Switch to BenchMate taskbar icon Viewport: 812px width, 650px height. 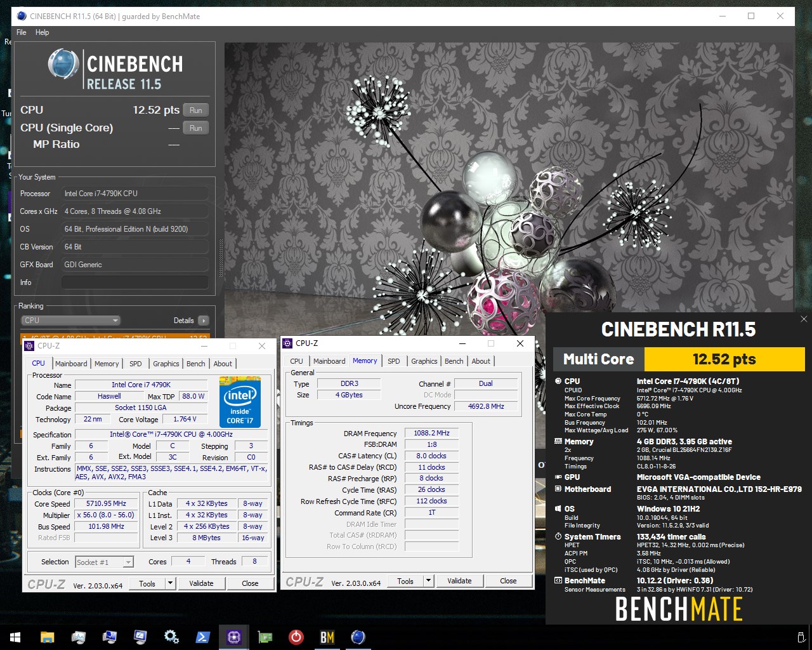pos(327,637)
